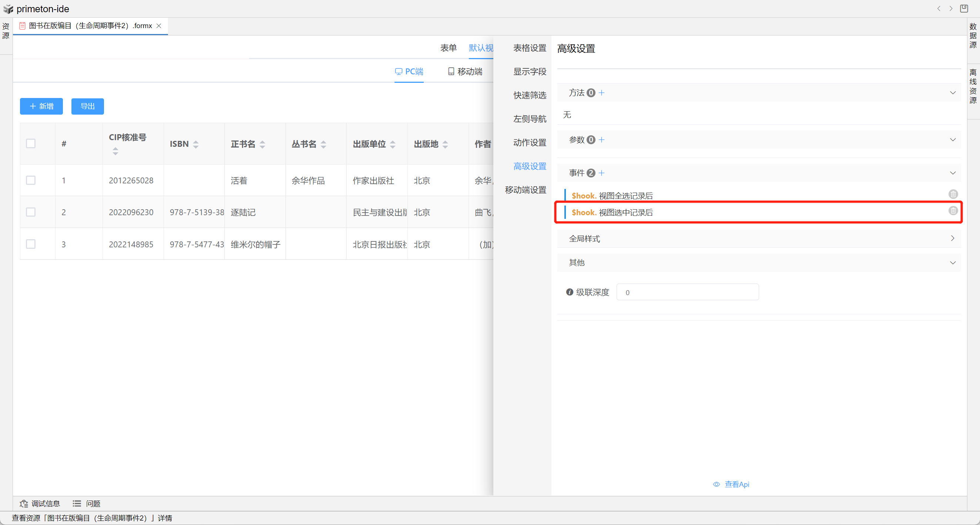
Task: Click the save icon in title bar
Action: tap(964, 9)
